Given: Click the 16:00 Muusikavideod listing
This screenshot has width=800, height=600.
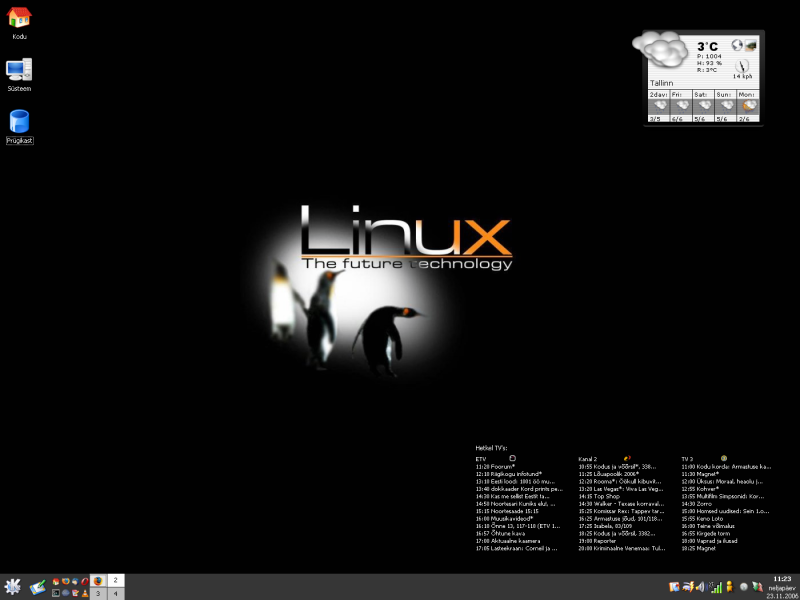Looking at the screenshot, I should pos(504,518).
